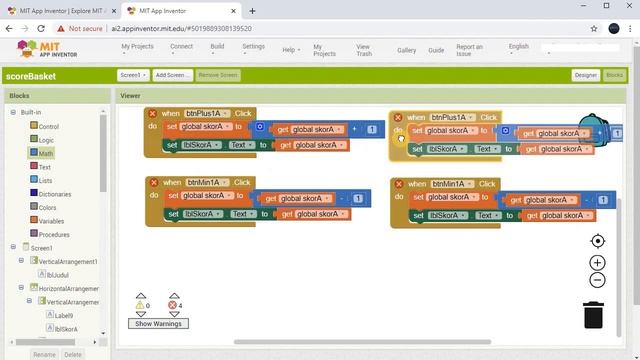Viewport: 640px width, 360px height.
Task: Open the Procedures blocks drawer
Action: point(50,234)
